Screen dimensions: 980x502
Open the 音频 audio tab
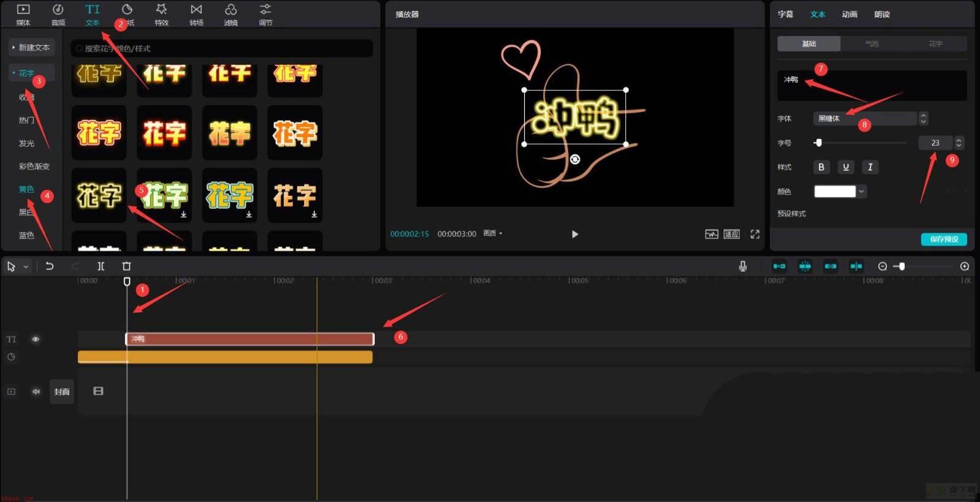tap(58, 14)
